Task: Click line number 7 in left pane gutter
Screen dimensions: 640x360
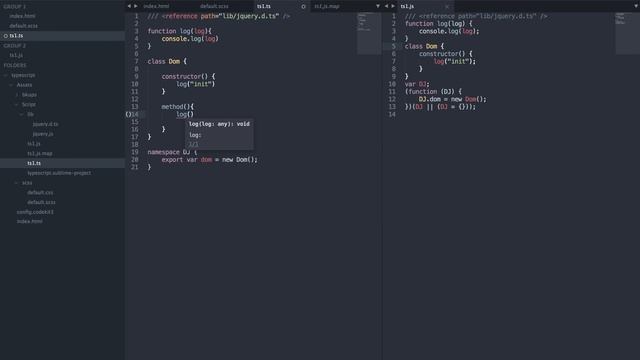Action: [x=136, y=62]
